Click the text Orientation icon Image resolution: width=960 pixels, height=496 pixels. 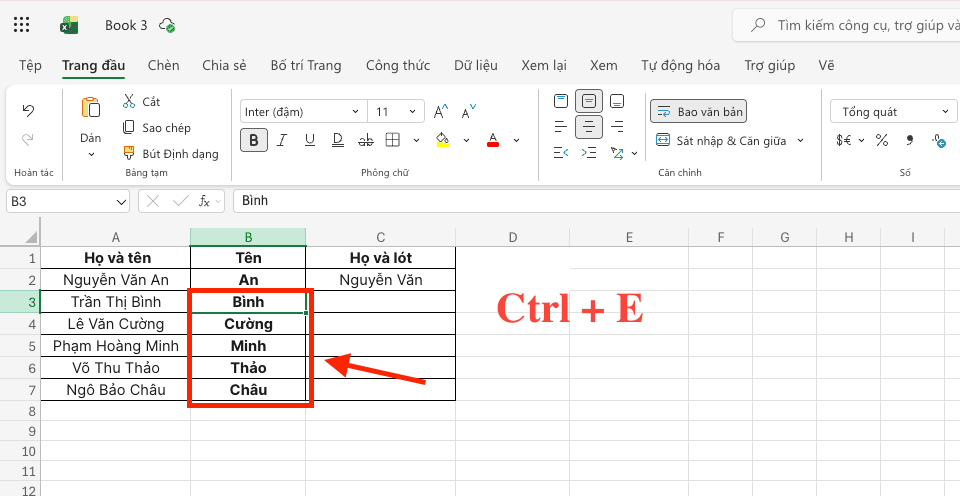pyautogui.click(x=617, y=152)
